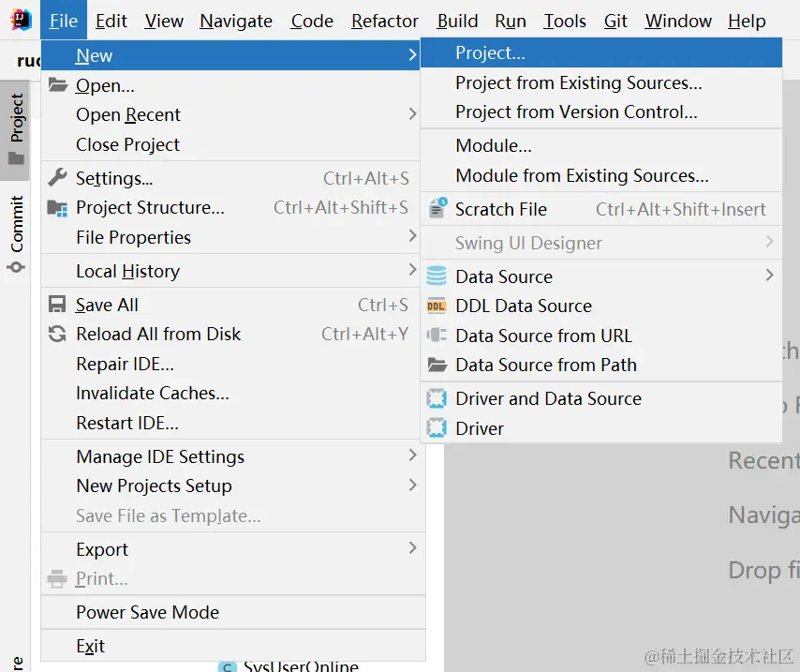
Task: Click the folder icon beside Open...
Action: pyautogui.click(x=58, y=84)
